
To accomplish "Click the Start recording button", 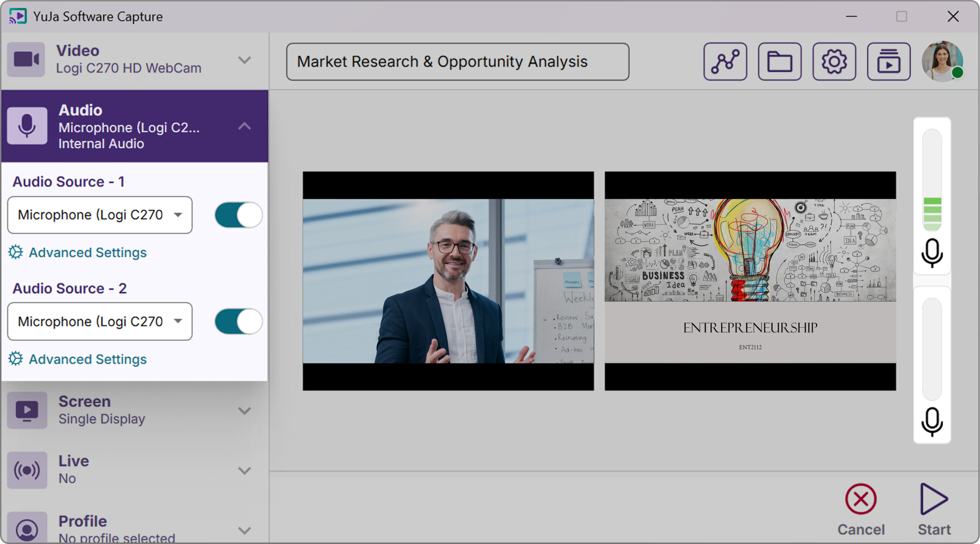I will click(x=934, y=510).
